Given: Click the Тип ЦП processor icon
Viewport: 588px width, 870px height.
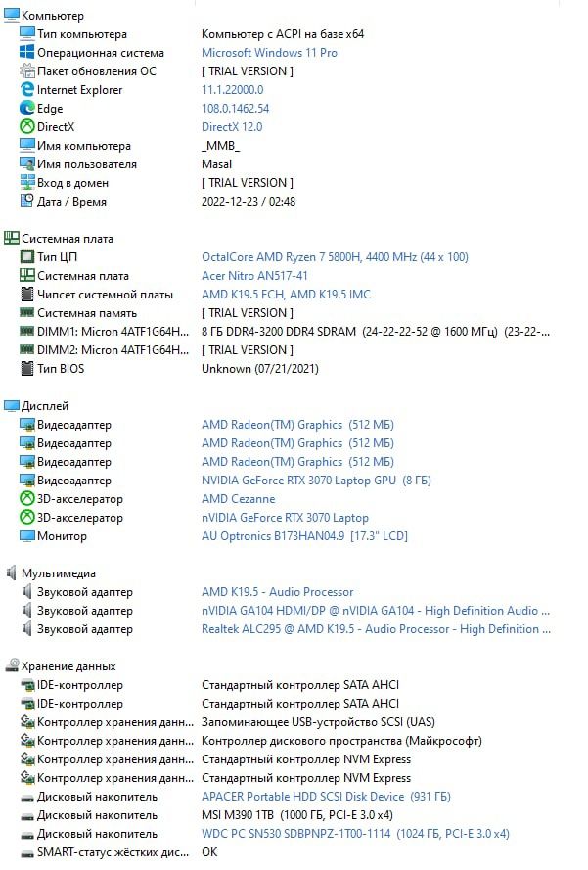Looking at the screenshot, I should 27,257.
